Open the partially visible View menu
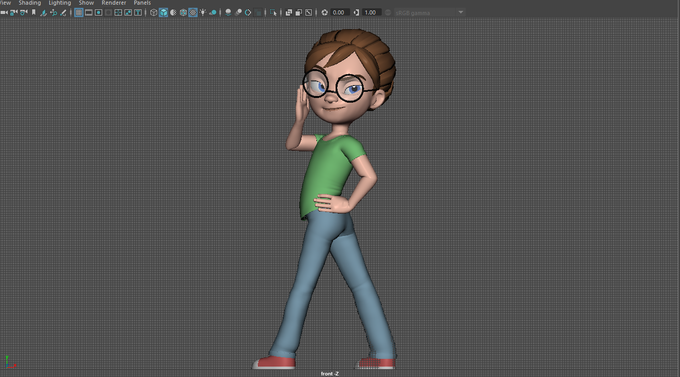The height and width of the screenshot is (377, 680). click(5, 3)
